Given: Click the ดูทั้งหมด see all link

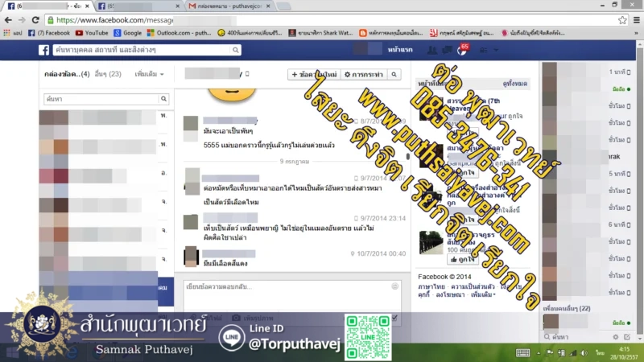Looking at the screenshot, I should [x=514, y=84].
